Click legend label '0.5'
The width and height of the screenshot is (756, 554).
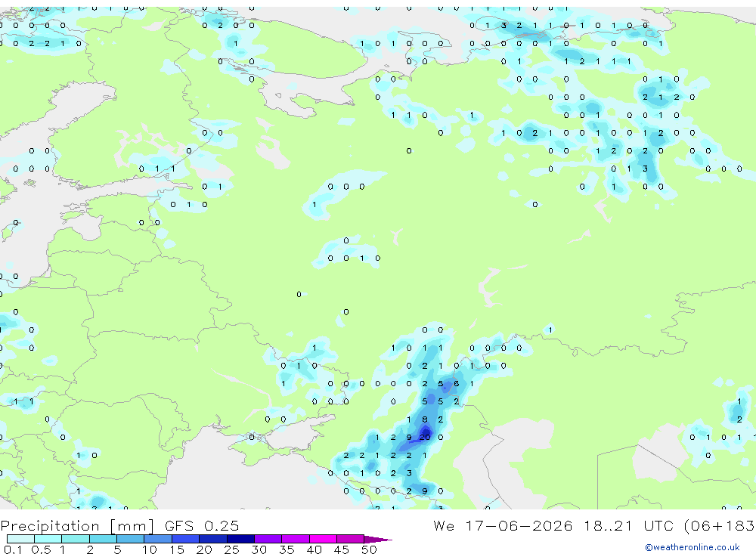click(x=41, y=549)
